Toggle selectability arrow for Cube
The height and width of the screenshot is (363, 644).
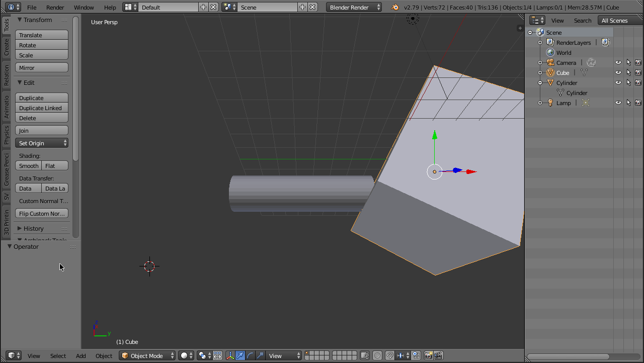pyautogui.click(x=628, y=72)
